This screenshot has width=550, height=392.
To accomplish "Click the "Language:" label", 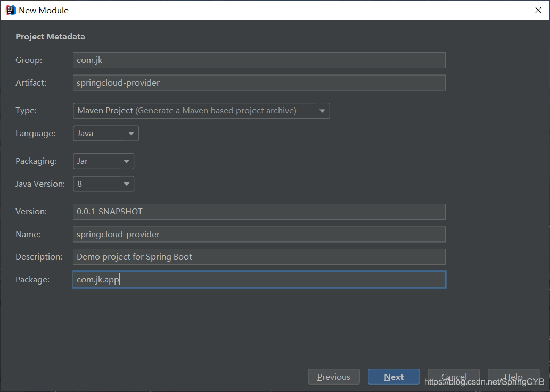I will click(36, 134).
